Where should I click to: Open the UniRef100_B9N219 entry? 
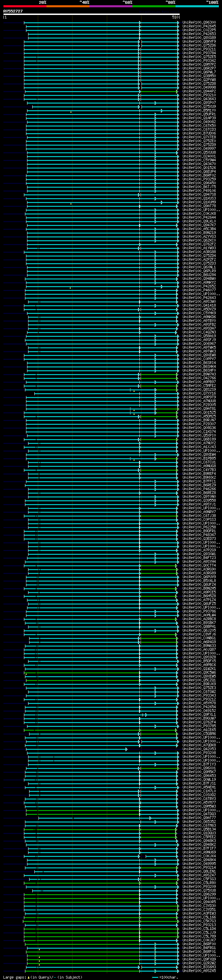coord(199,233)
